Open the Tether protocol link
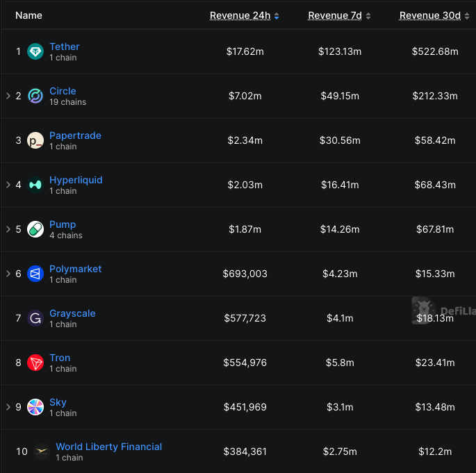This screenshot has width=476, height=473. [x=65, y=47]
